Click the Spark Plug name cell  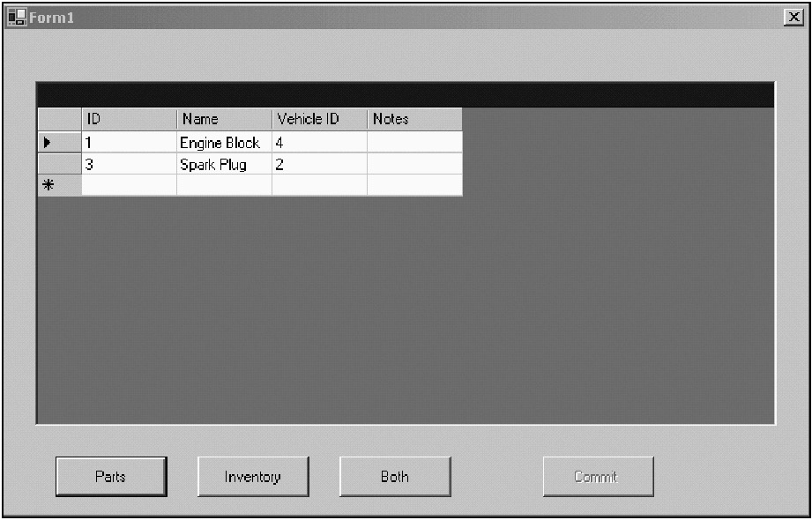224,164
